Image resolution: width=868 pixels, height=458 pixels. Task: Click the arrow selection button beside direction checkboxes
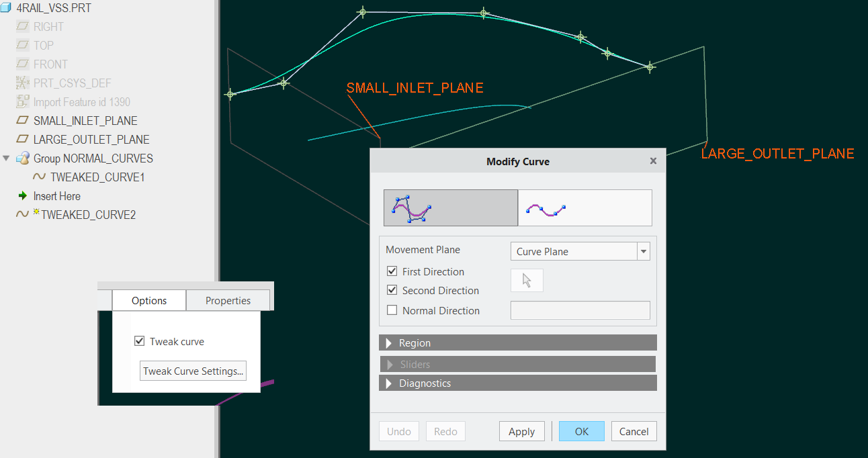527,281
